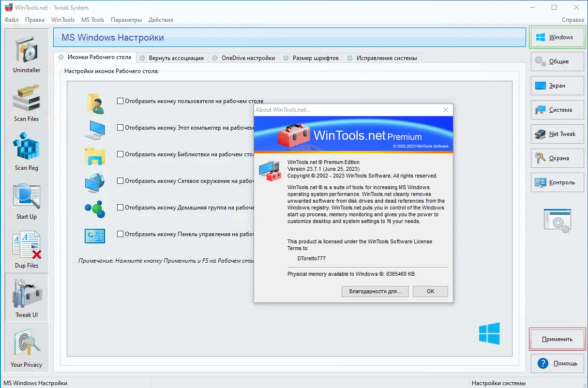The height and width of the screenshot is (388, 588).
Task: Click the user folder icon in settings list
Action: tap(95, 104)
